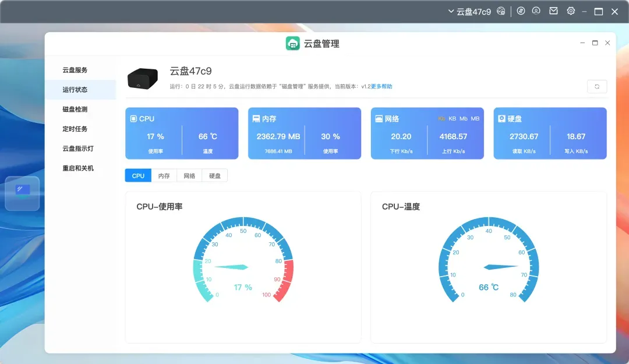Image resolution: width=629 pixels, height=364 pixels.
Task: Minimize the 云盘管理 window
Action: pos(582,43)
